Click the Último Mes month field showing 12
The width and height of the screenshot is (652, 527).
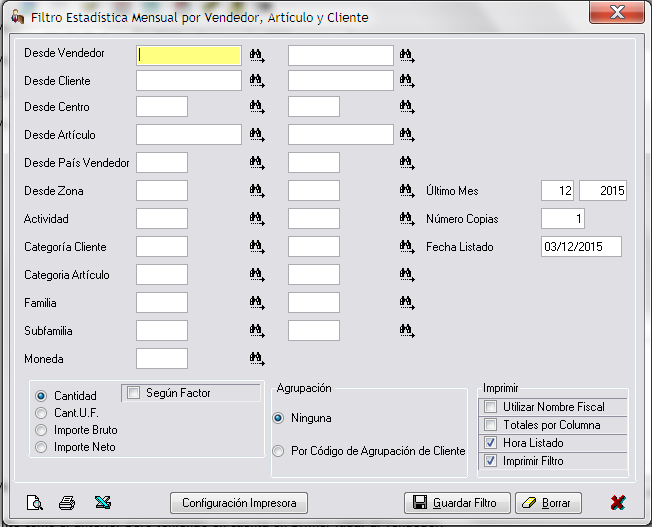pyautogui.click(x=558, y=191)
